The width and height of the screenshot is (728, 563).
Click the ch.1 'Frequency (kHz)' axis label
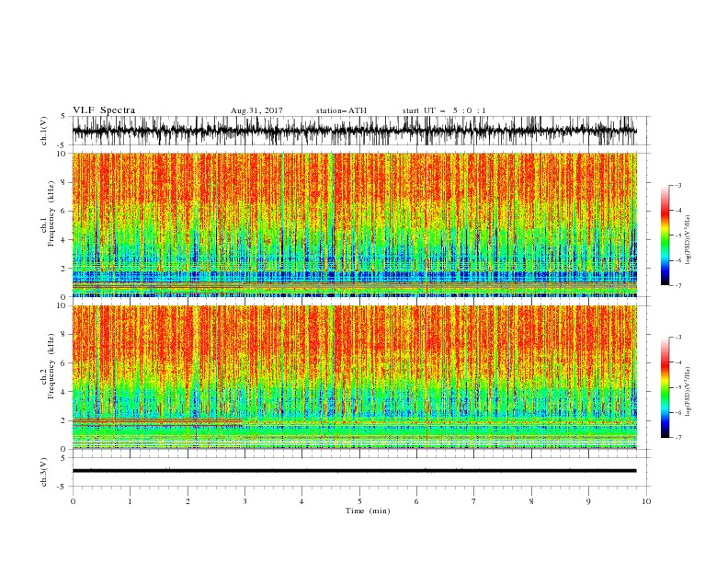pos(51,213)
